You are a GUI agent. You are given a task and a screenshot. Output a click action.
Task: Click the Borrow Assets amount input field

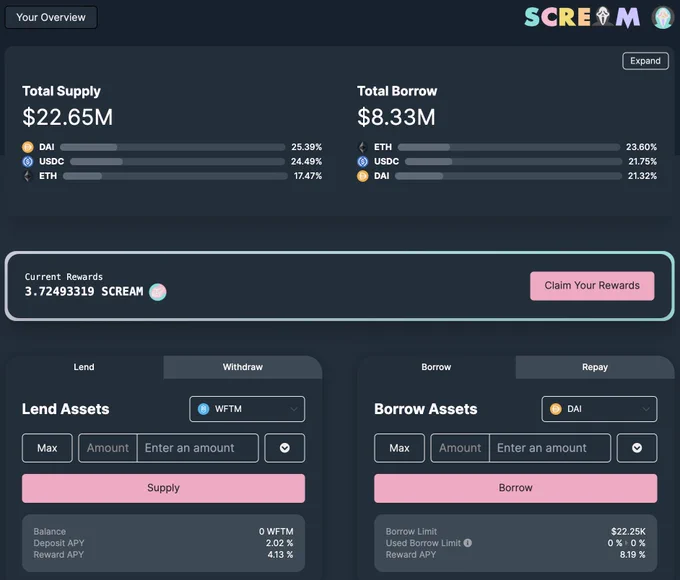coord(550,448)
